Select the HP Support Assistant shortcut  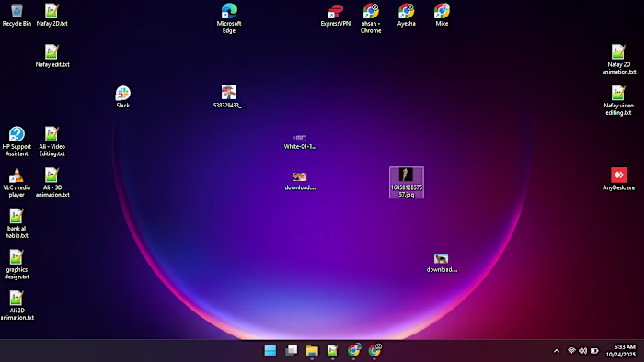pyautogui.click(x=17, y=141)
